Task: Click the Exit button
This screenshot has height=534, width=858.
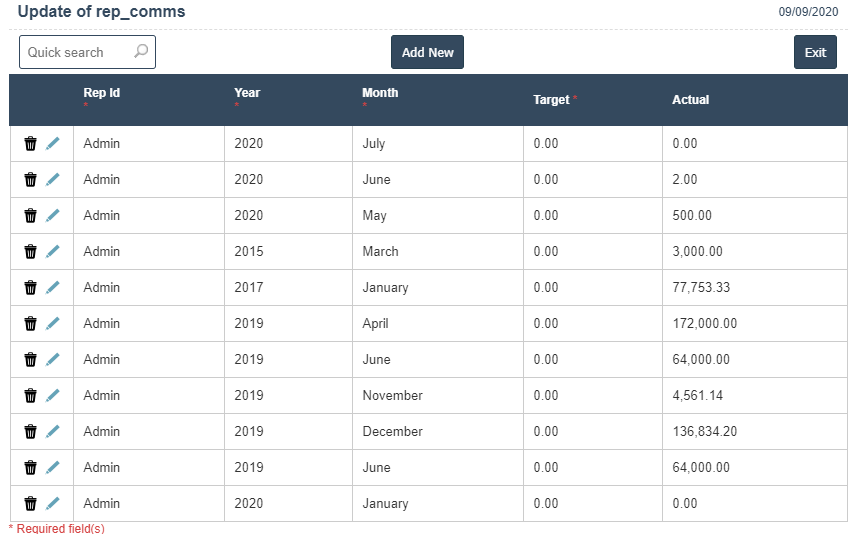Action: [815, 53]
